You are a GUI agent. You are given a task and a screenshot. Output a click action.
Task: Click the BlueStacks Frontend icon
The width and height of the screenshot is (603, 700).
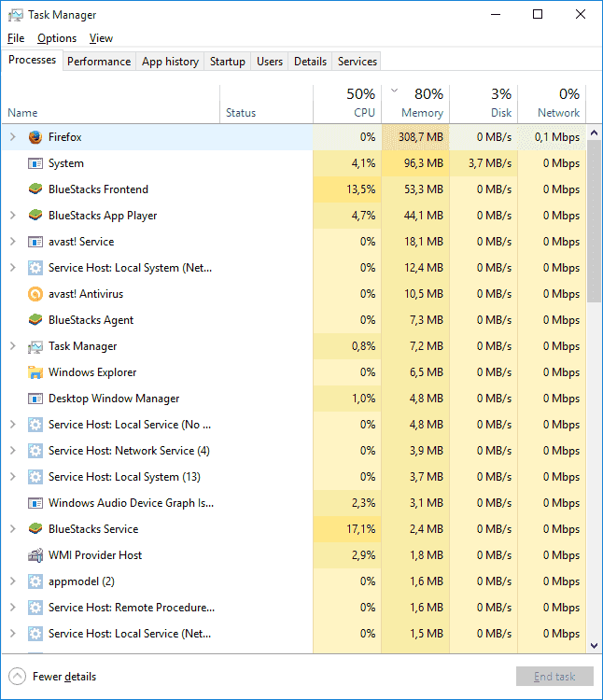tap(35, 189)
